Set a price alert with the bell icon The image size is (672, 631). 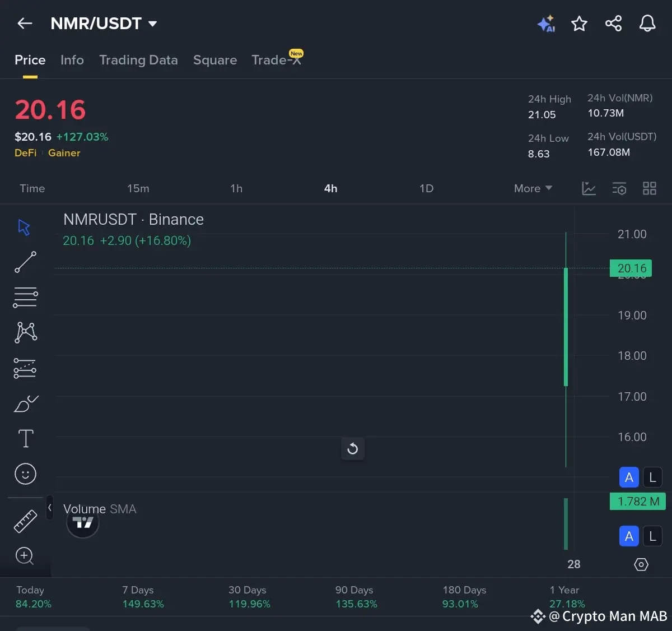(x=647, y=23)
